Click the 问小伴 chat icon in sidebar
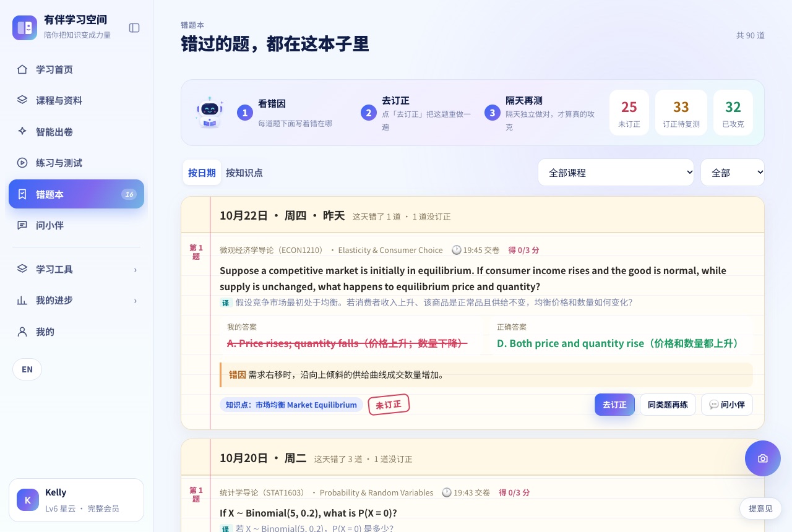This screenshot has height=532, width=792. click(22, 225)
